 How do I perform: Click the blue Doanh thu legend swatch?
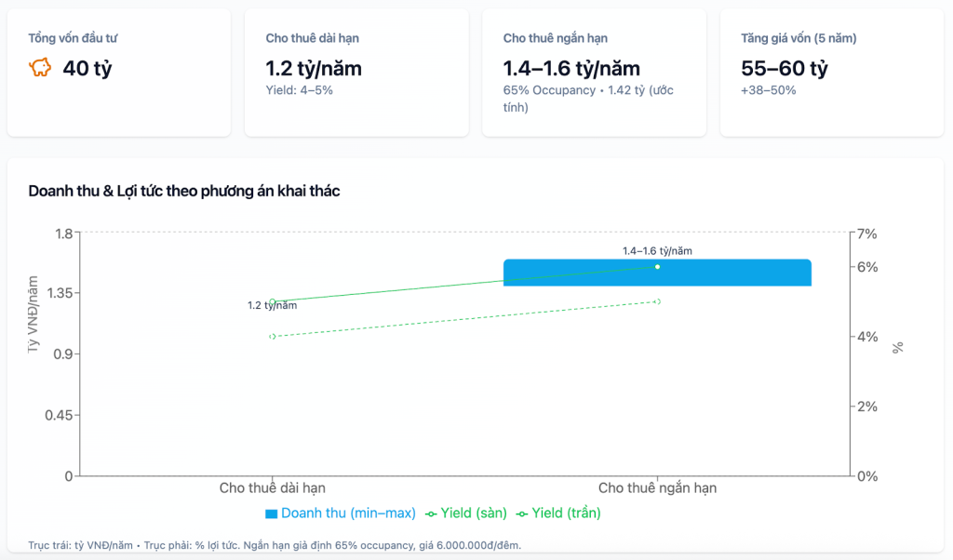(272, 513)
